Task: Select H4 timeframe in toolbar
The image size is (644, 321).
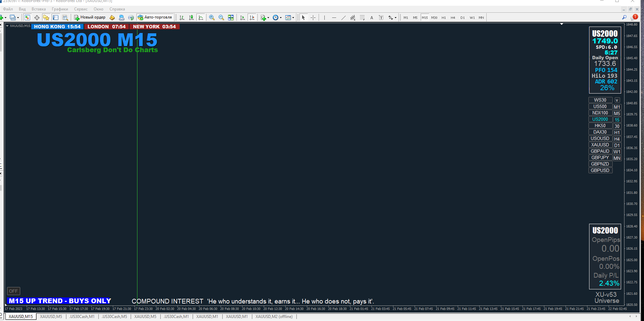Action: point(453,17)
